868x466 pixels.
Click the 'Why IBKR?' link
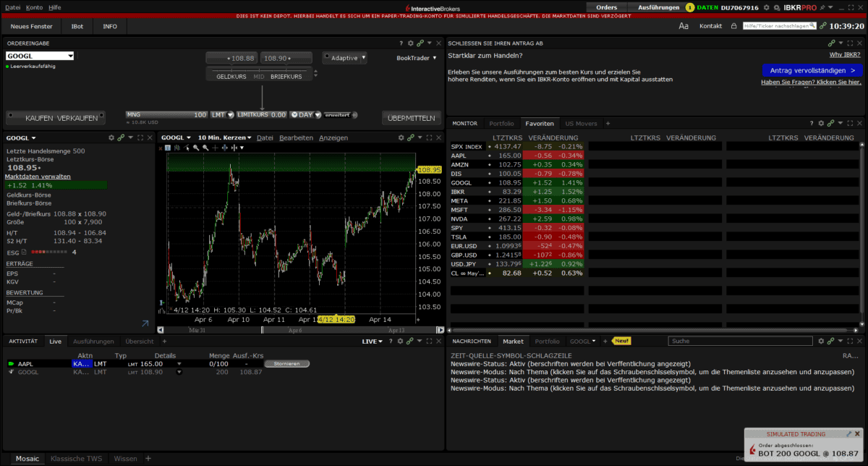pos(845,54)
